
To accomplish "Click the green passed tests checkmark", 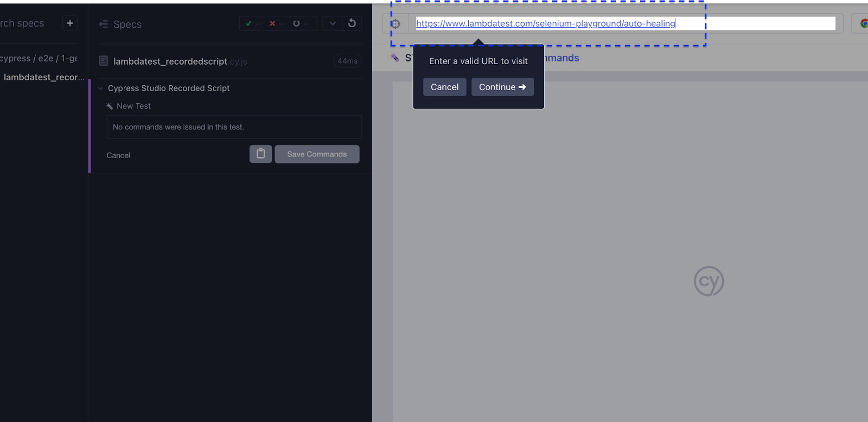I will tap(248, 23).
